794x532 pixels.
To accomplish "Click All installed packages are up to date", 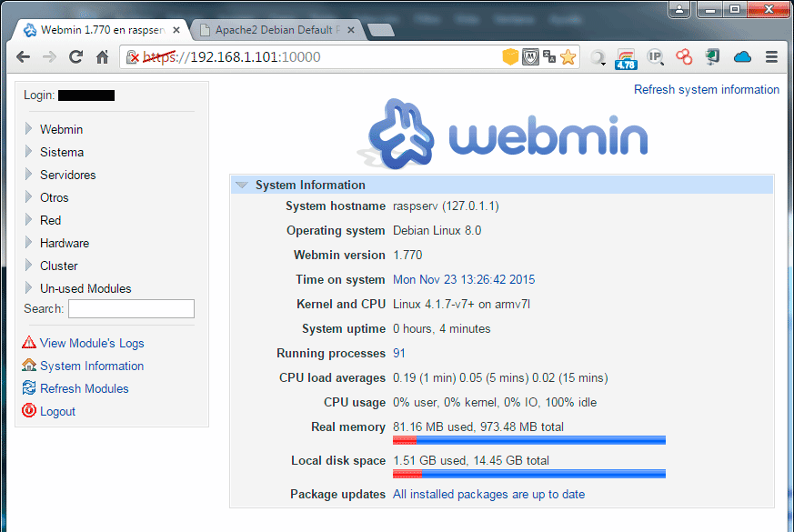I will [488, 494].
